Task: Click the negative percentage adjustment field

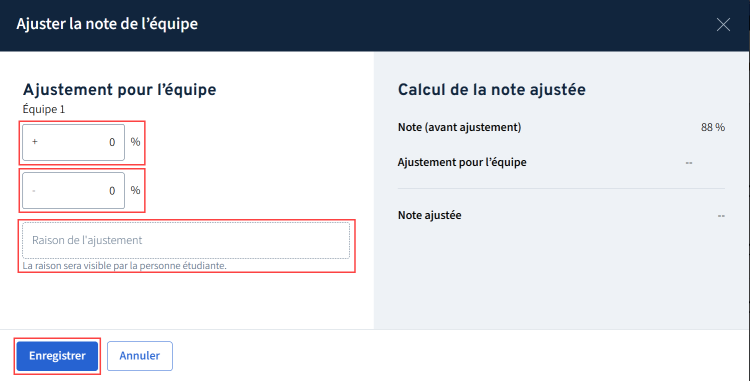Action: [74, 191]
